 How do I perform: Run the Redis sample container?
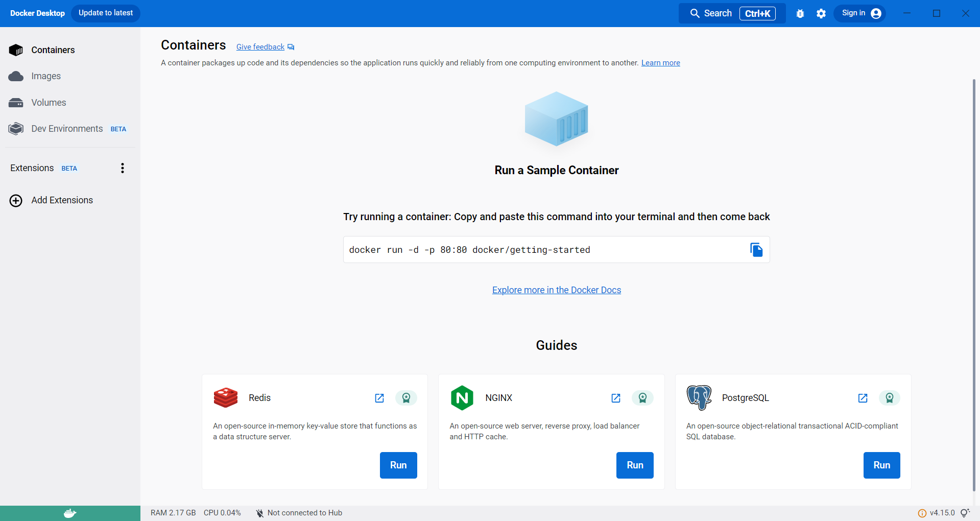point(398,465)
